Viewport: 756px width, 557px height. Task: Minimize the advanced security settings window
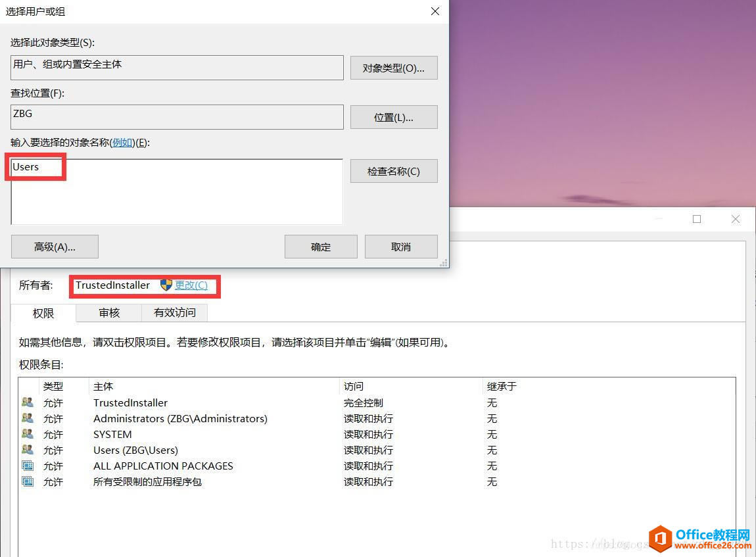tap(659, 219)
